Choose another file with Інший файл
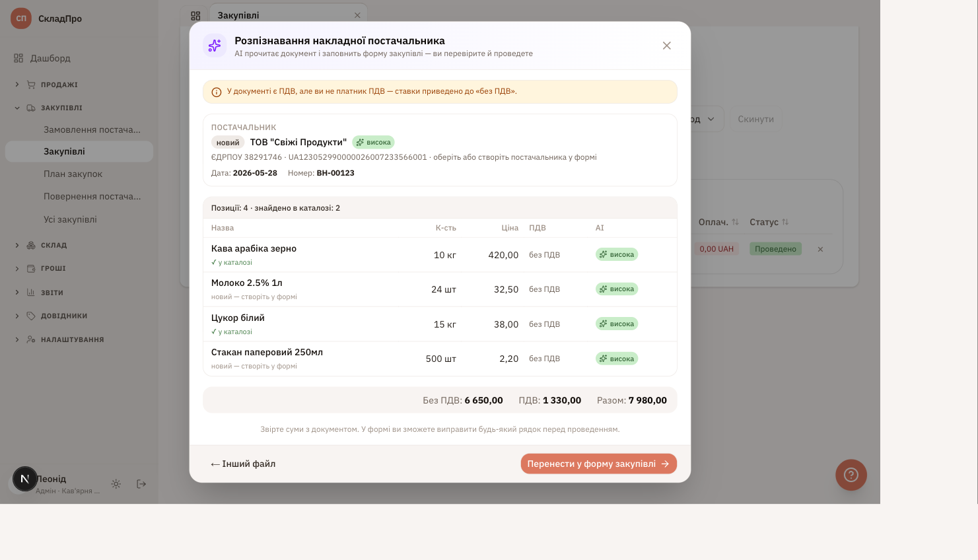The image size is (978, 560). coord(243,464)
